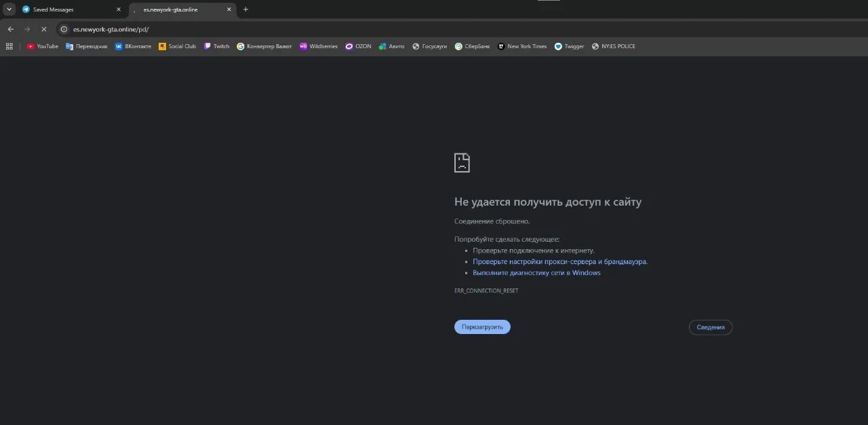Expand the tab search dropdown
Image resolution: width=868 pixels, height=425 pixels.
[9, 10]
